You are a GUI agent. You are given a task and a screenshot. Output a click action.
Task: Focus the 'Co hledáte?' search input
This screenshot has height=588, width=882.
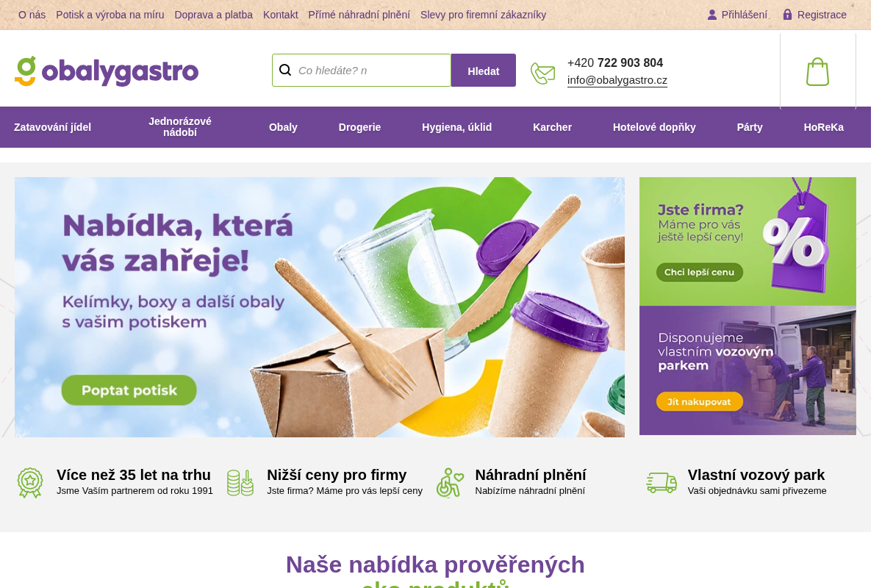tap(362, 70)
